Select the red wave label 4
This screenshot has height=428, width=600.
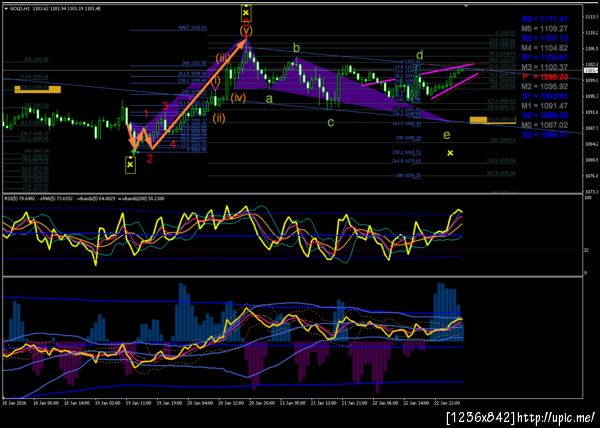pyautogui.click(x=173, y=144)
